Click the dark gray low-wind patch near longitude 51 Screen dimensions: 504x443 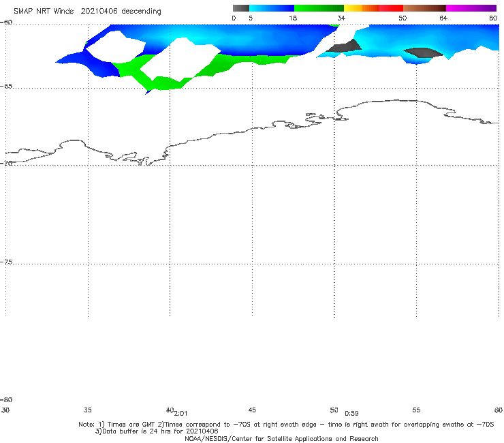coord(345,46)
